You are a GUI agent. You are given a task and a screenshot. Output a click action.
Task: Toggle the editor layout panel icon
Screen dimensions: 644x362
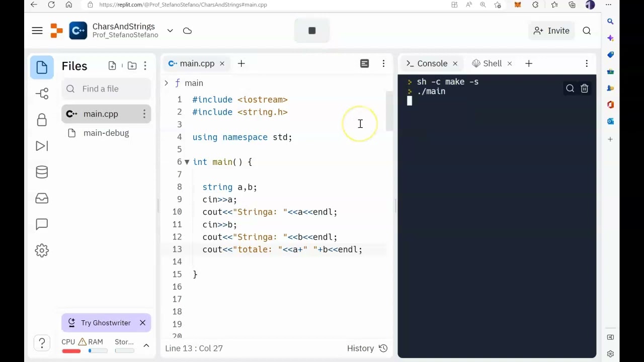(365, 64)
